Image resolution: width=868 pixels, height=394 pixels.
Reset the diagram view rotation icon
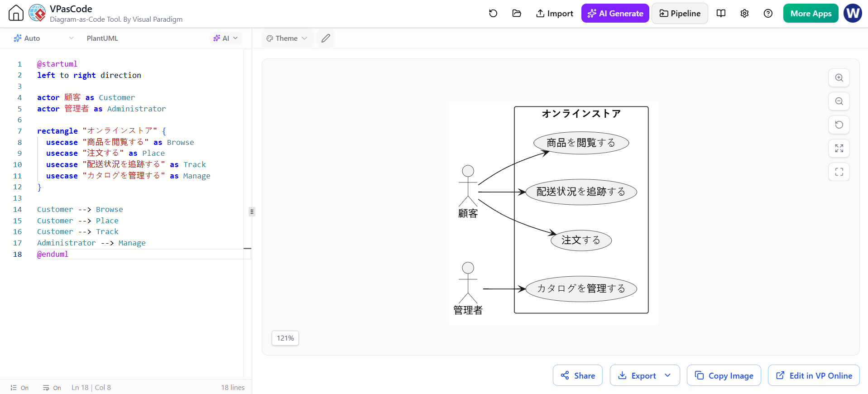(x=839, y=125)
